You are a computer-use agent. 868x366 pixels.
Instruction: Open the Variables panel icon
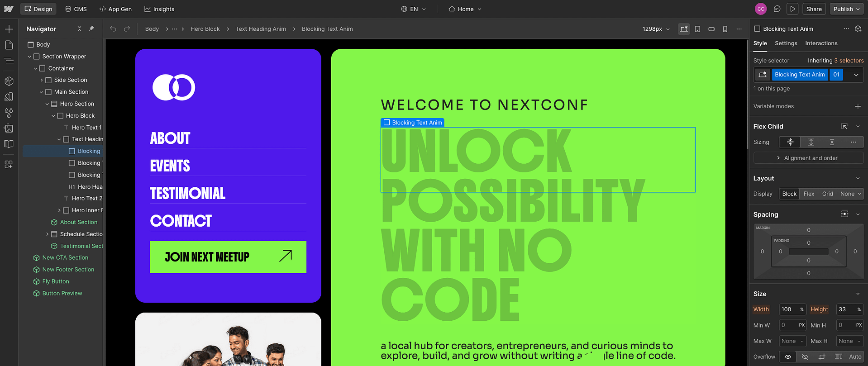(x=9, y=97)
